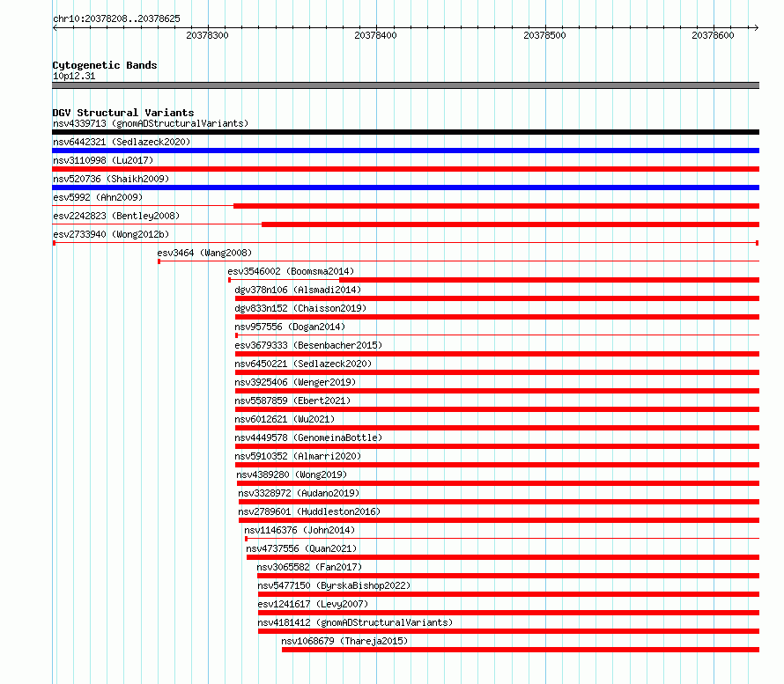
Task: Select esv2733940 (Wong2012b) label
Action: pyautogui.click(x=111, y=234)
